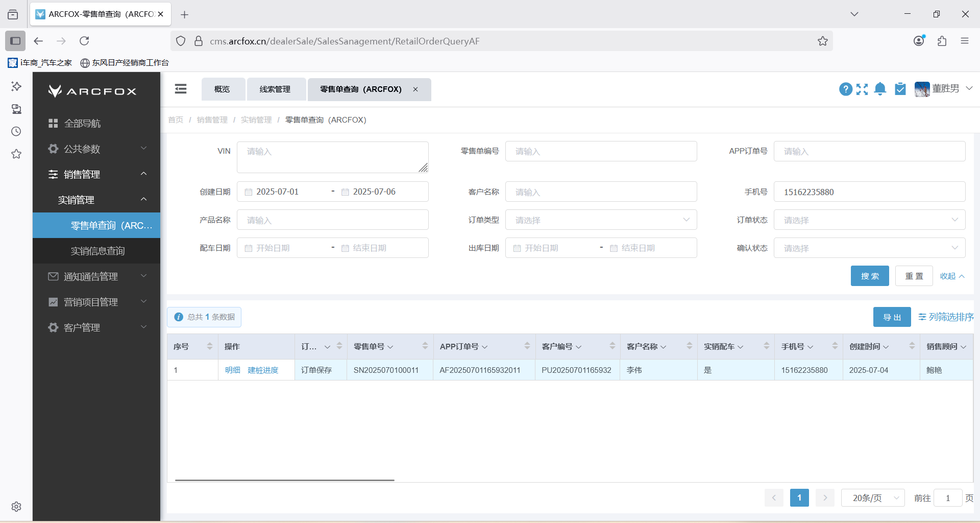
Task: Expand 客户管理 sidebar menu
Action: point(96,327)
